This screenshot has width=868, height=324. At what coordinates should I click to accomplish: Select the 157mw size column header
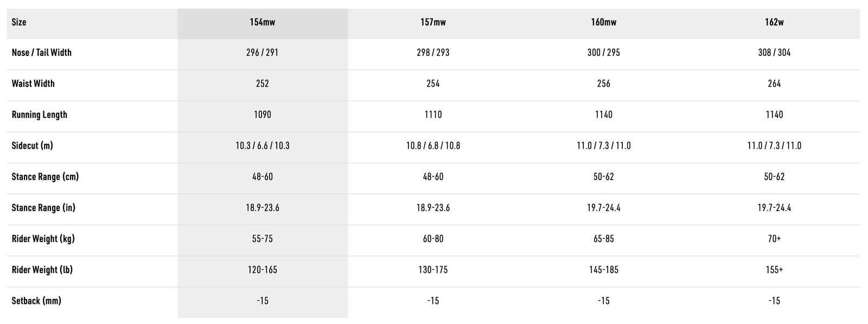pos(433,22)
